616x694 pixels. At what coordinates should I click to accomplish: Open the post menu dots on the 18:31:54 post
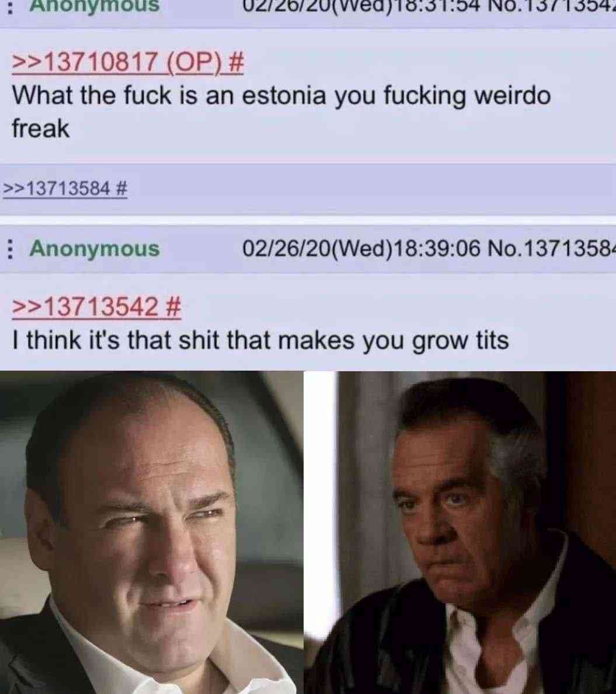pyautogui.click(x=9, y=6)
